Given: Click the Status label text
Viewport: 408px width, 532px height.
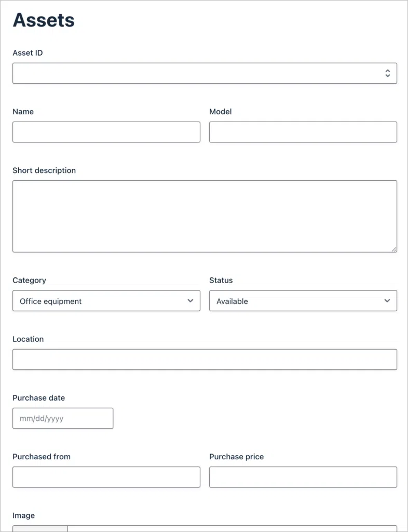Looking at the screenshot, I should 221,280.
